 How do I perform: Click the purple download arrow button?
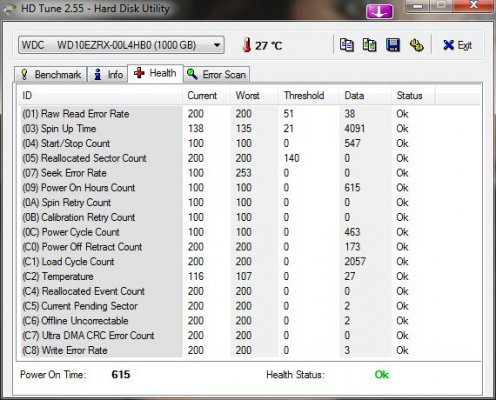coord(379,12)
